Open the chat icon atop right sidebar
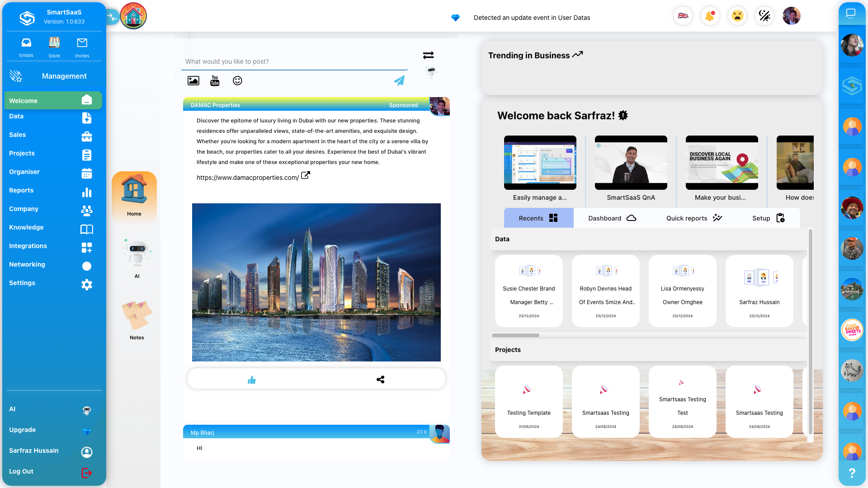 click(851, 14)
